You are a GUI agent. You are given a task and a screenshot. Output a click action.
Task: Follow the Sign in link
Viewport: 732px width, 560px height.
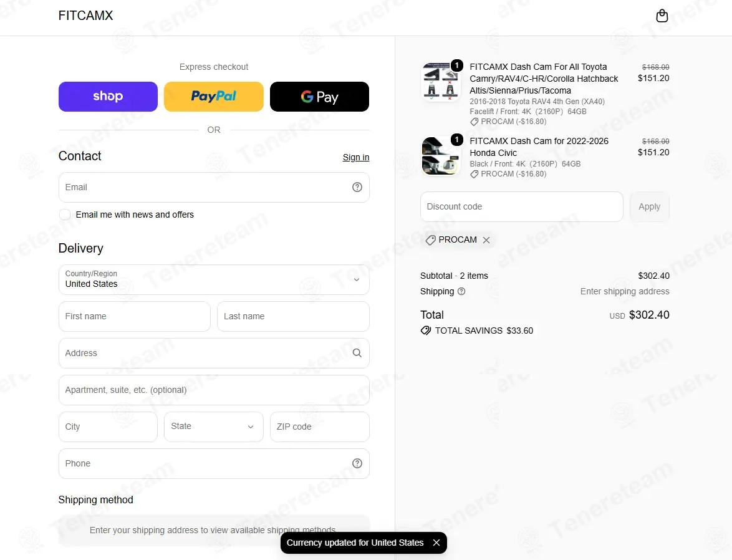pos(356,157)
